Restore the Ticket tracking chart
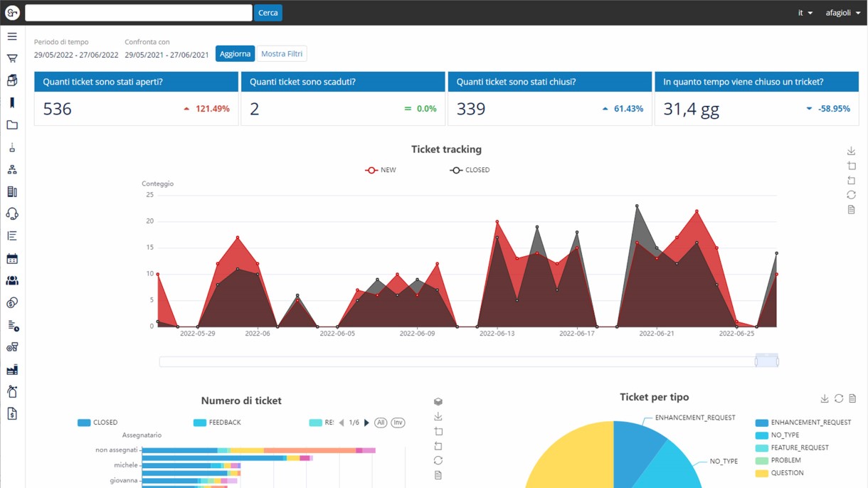The width and height of the screenshot is (868, 488). tap(851, 195)
